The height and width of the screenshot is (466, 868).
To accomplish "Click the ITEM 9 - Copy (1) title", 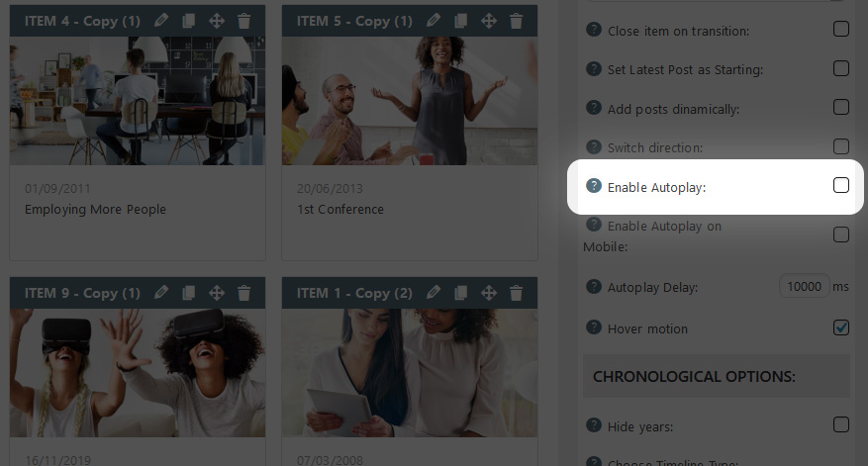I will pyautogui.click(x=82, y=293).
